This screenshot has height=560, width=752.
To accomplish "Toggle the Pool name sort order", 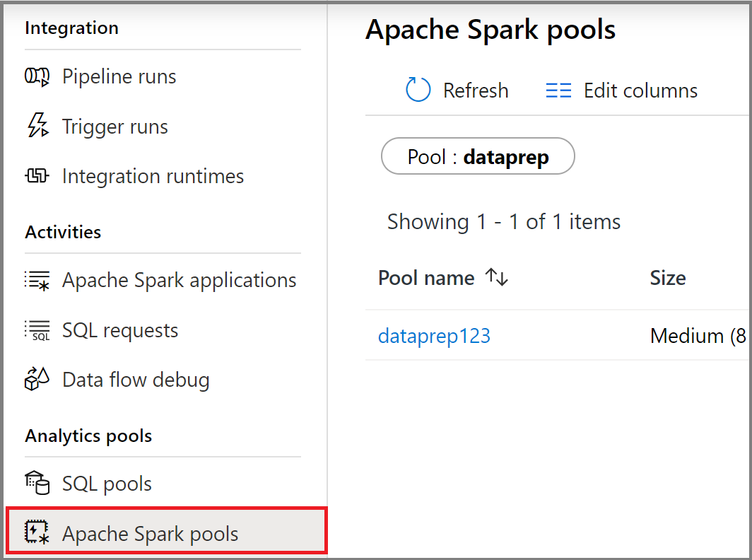I will click(x=497, y=277).
